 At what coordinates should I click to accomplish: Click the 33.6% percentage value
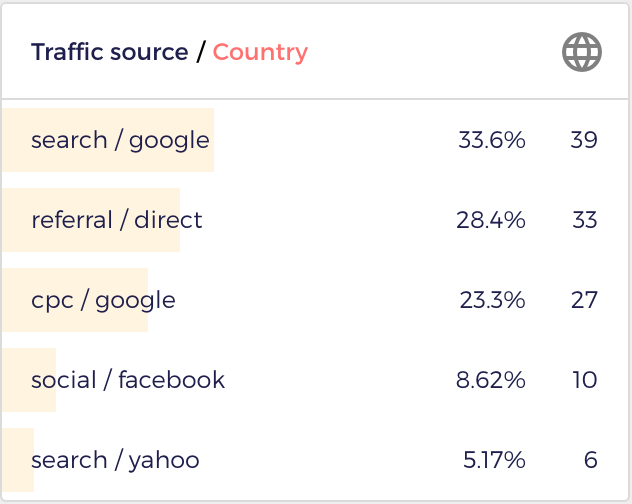point(492,140)
